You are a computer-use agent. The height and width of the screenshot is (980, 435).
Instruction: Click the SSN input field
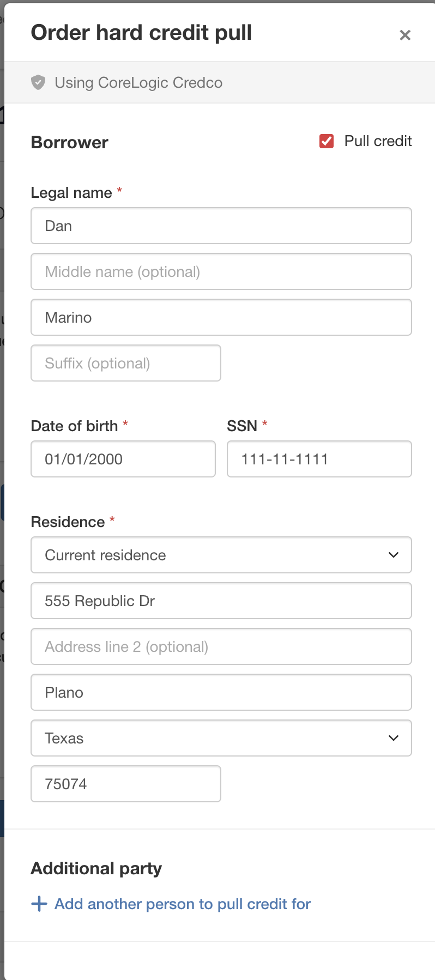(319, 459)
